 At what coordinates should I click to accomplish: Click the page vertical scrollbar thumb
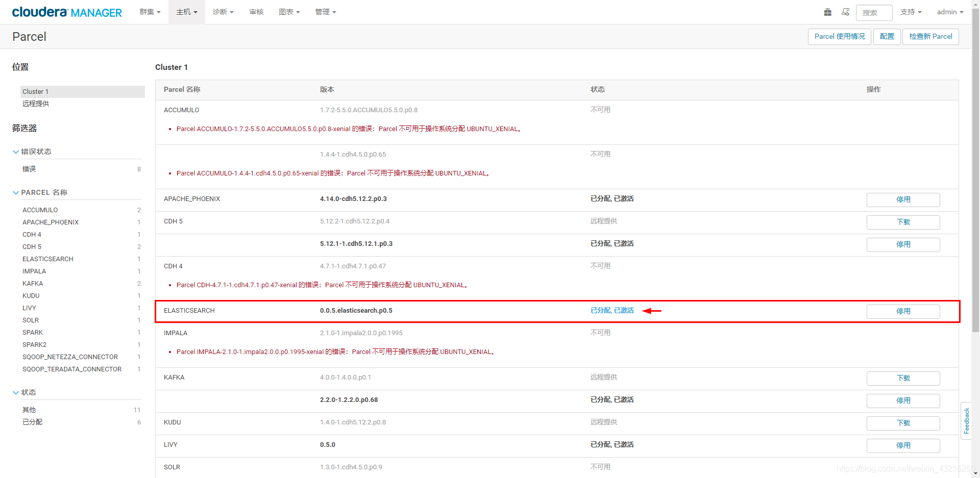(975, 170)
